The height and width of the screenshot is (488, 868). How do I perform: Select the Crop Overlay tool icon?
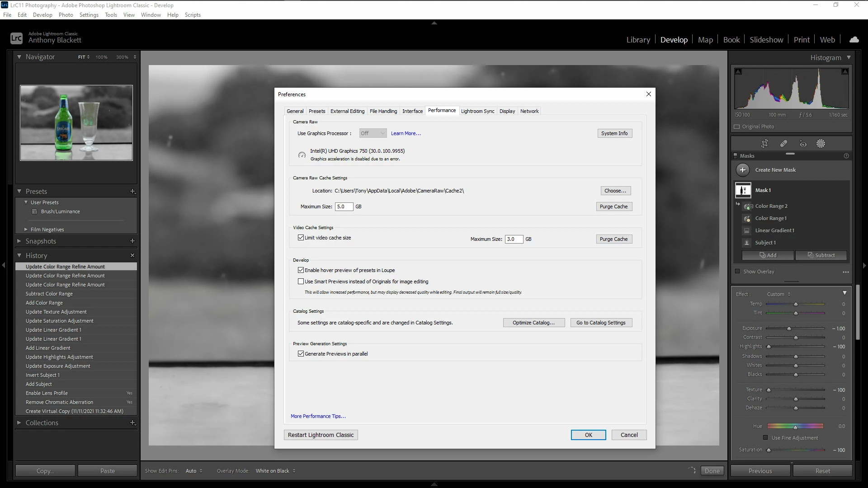(x=764, y=144)
